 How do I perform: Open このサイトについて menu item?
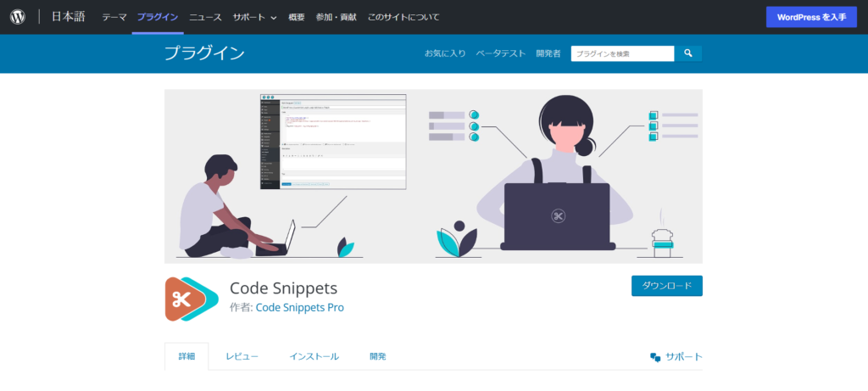click(x=403, y=17)
